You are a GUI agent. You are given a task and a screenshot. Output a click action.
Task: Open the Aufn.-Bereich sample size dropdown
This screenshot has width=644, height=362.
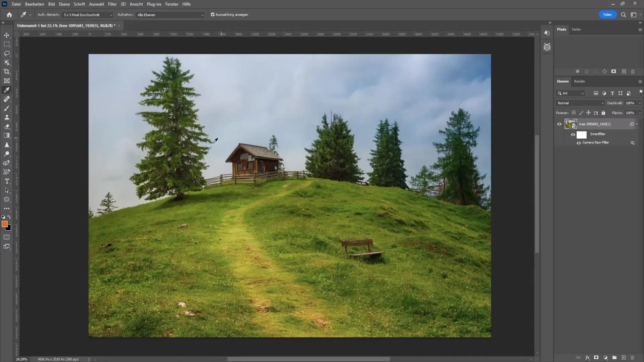pos(88,15)
